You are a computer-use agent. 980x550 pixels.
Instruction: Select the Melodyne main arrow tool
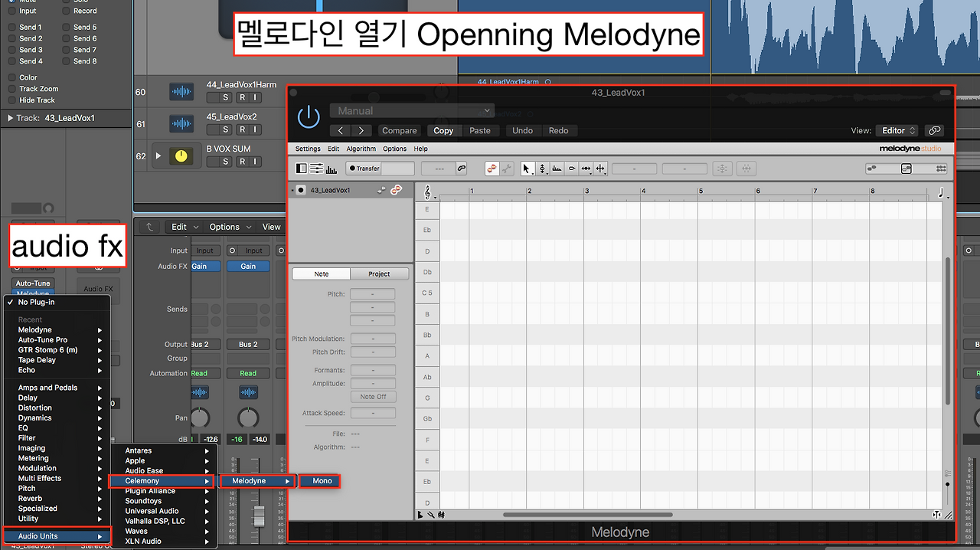(x=527, y=169)
